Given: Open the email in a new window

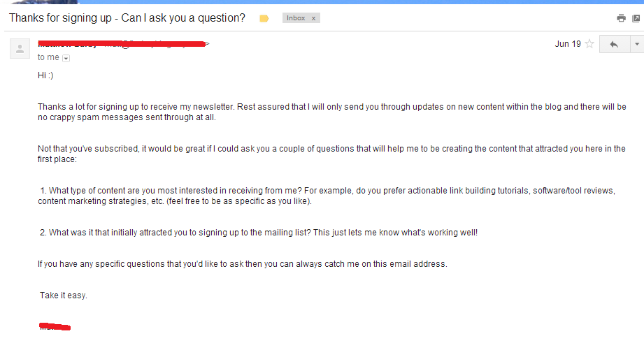Looking at the screenshot, I should tap(636, 18).
